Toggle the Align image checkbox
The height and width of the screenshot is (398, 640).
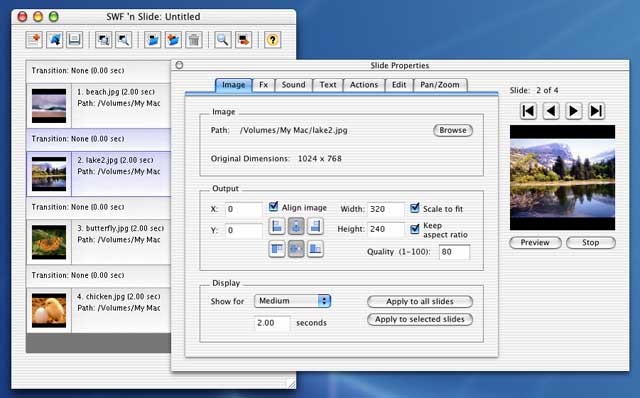pyautogui.click(x=273, y=207)
